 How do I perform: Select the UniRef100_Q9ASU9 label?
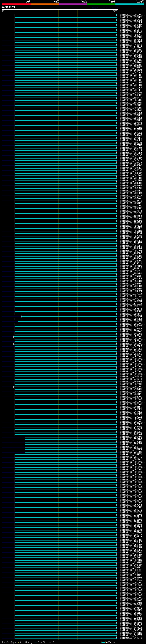[x=131, y=50]
